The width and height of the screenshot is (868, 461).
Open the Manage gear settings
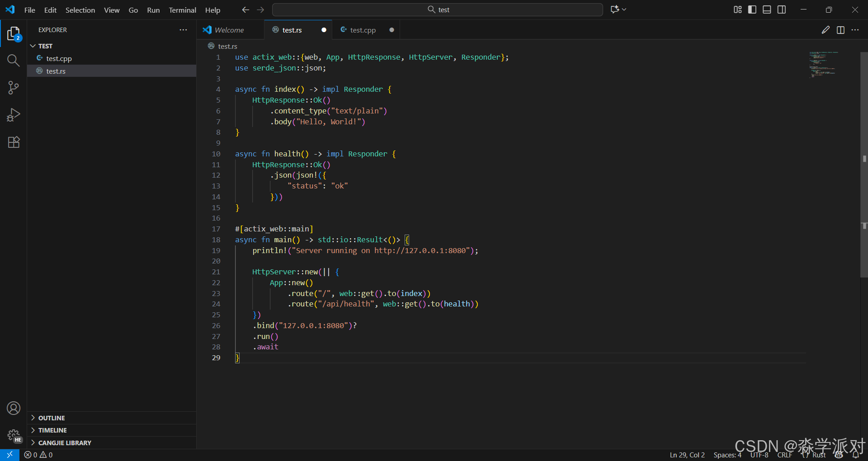tap(14, 435)
